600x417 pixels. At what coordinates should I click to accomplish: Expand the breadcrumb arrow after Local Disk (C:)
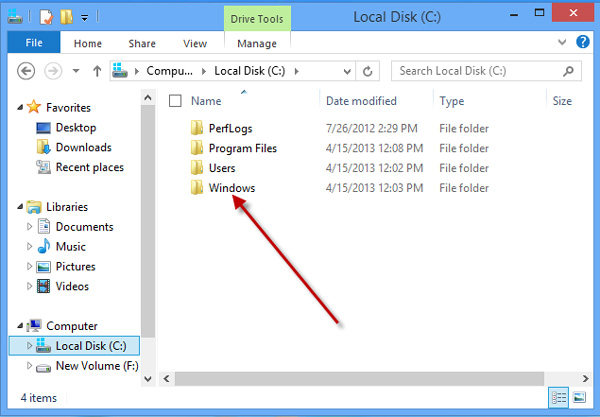[297, 72]
